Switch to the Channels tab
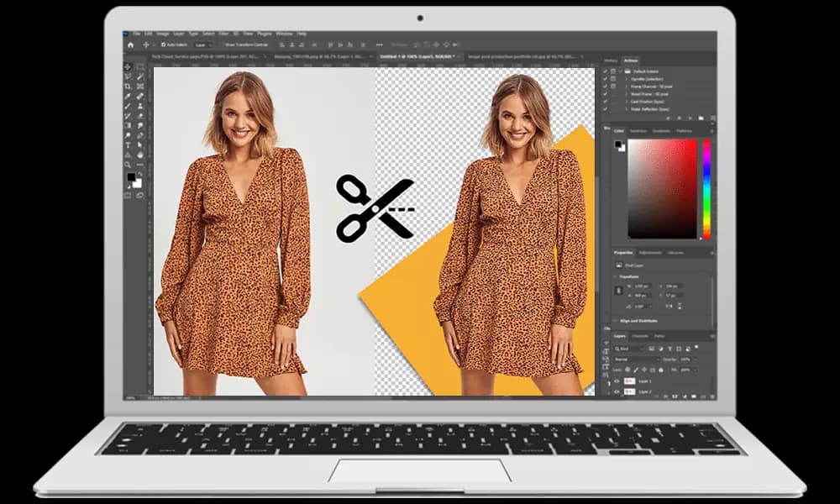The image size is (840, 504). [x=639, y=336]
